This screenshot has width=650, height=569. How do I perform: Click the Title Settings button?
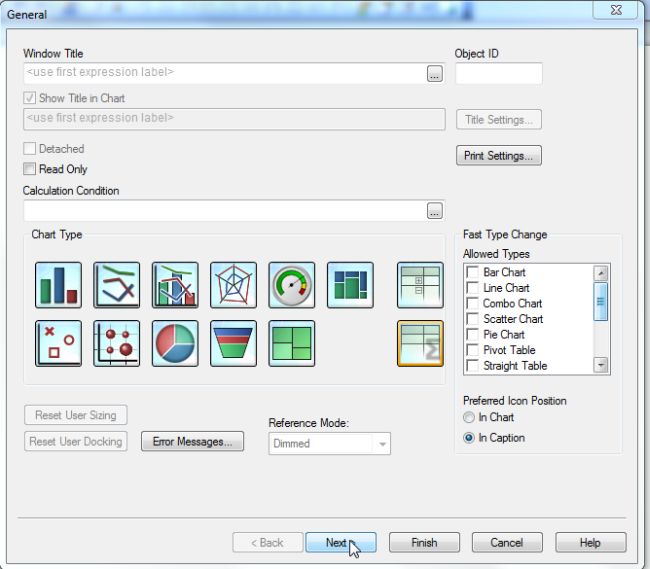(x=499, y=120)
